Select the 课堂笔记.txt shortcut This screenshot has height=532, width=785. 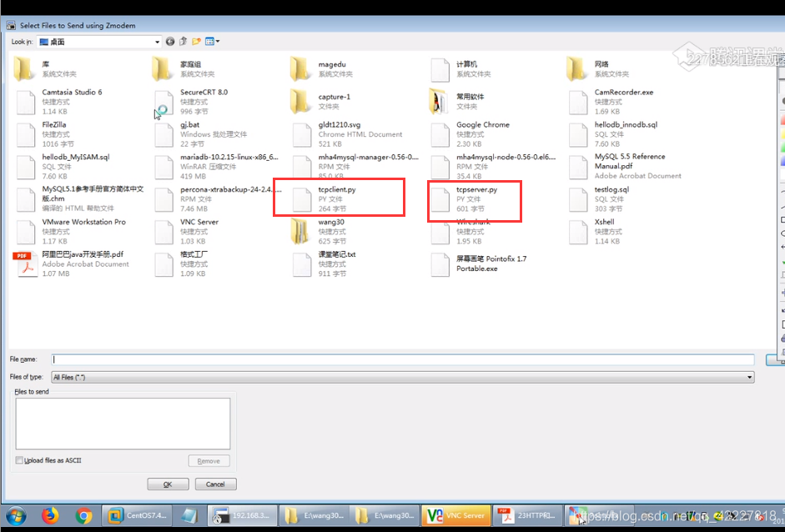(324, 263)
